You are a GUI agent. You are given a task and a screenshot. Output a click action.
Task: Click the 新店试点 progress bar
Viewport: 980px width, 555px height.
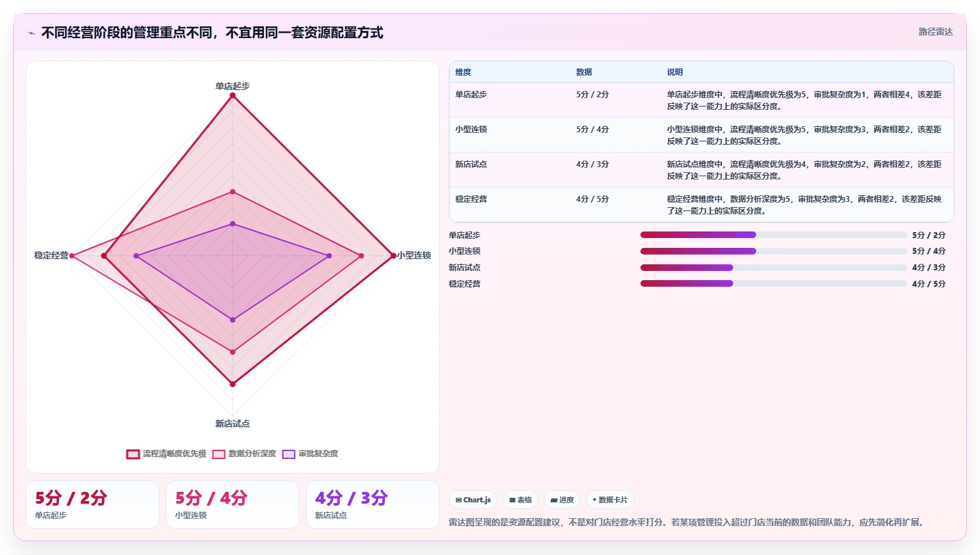tap(773, 268)
